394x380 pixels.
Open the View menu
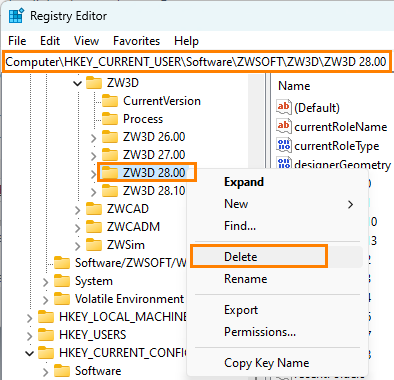point(86,41)
